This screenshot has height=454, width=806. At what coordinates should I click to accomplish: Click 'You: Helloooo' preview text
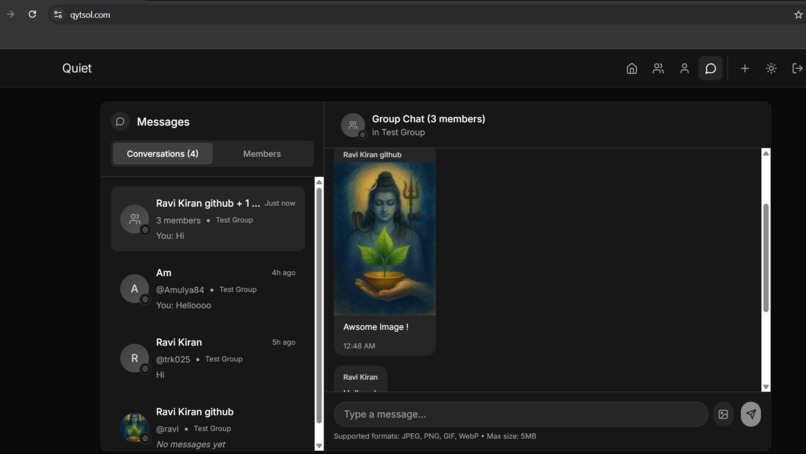tap(184, 305)
